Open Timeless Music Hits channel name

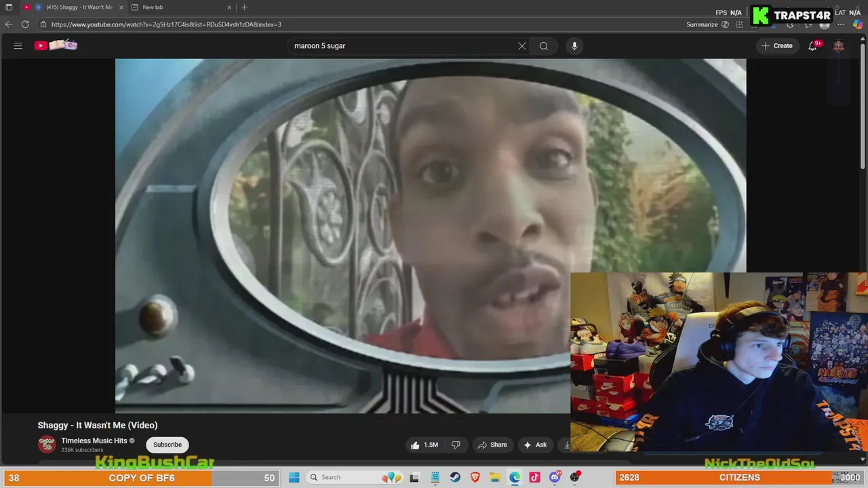tap(94, 441)
